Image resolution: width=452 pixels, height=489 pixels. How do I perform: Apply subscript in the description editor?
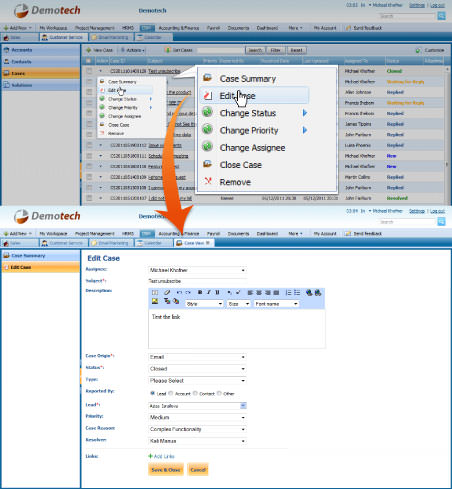click(229, 292)
